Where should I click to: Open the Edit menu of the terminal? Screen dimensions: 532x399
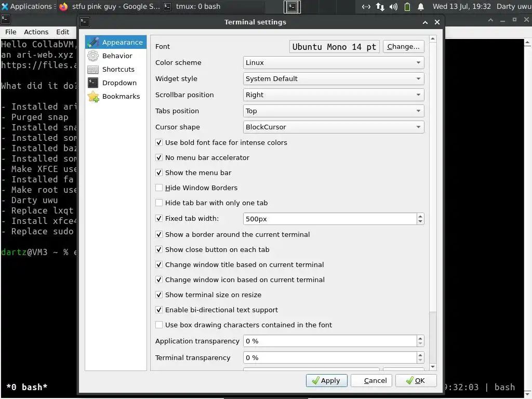point(62,32)
